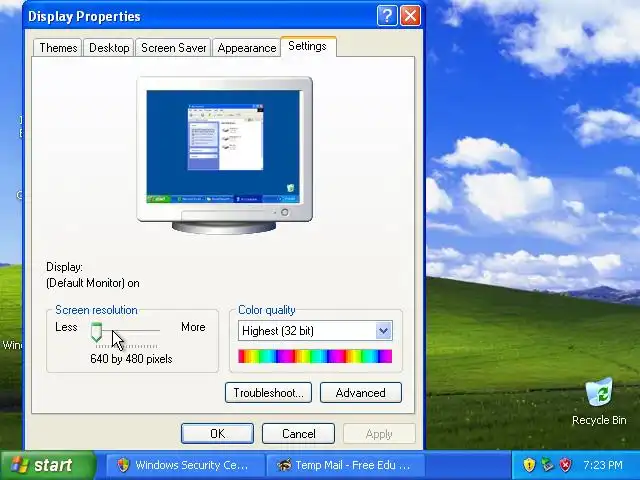The image size is (640, 480).
Task: Click the greyed-out Apply button
Action: 379,433
